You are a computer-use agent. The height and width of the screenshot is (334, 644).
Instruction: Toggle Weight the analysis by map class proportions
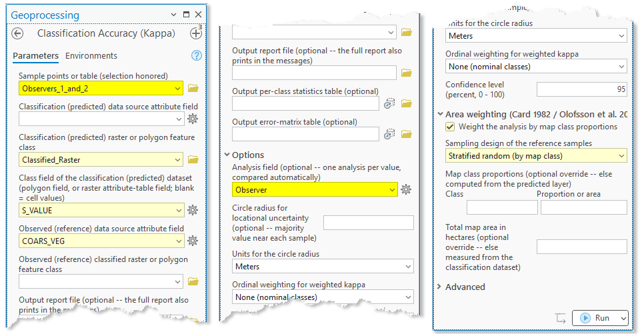point(450,127)
